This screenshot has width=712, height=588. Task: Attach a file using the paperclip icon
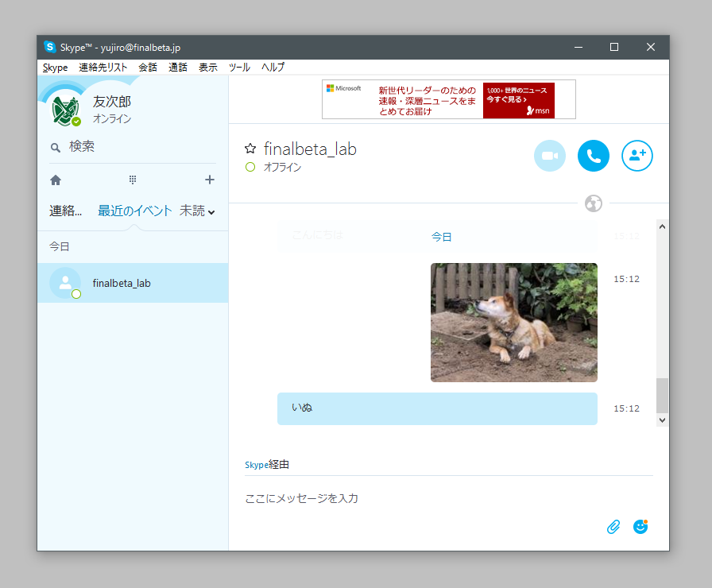click(613, 526)
